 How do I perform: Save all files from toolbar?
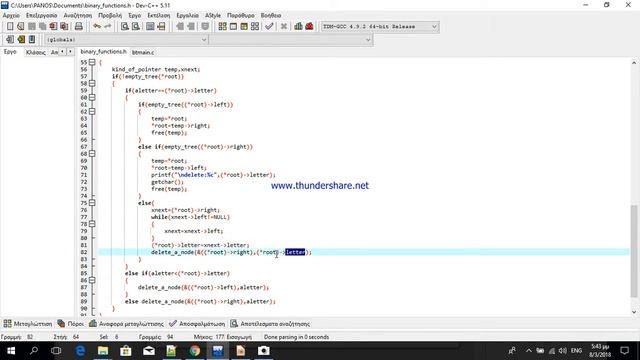pos(42,27)
